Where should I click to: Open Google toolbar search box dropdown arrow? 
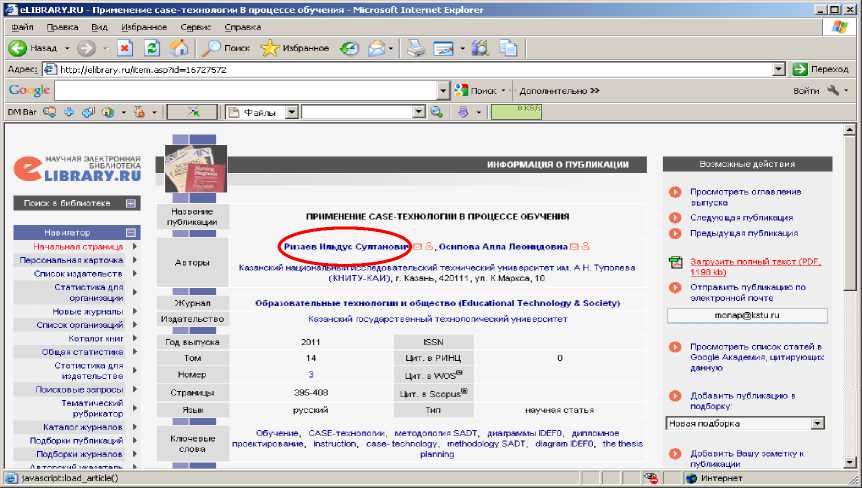tap(444, 91)
